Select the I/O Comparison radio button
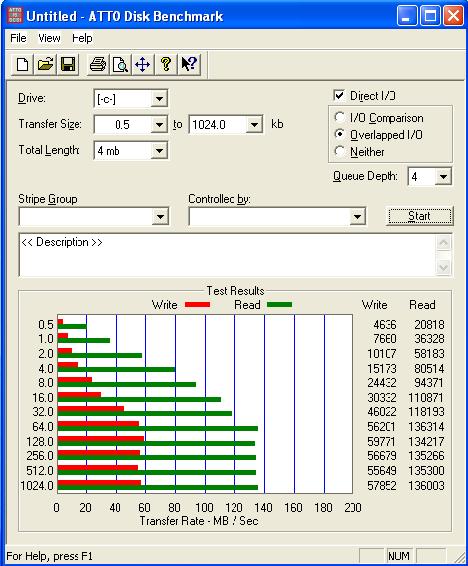This screenshot has height=566, width=468. click(x=339, y=117)
